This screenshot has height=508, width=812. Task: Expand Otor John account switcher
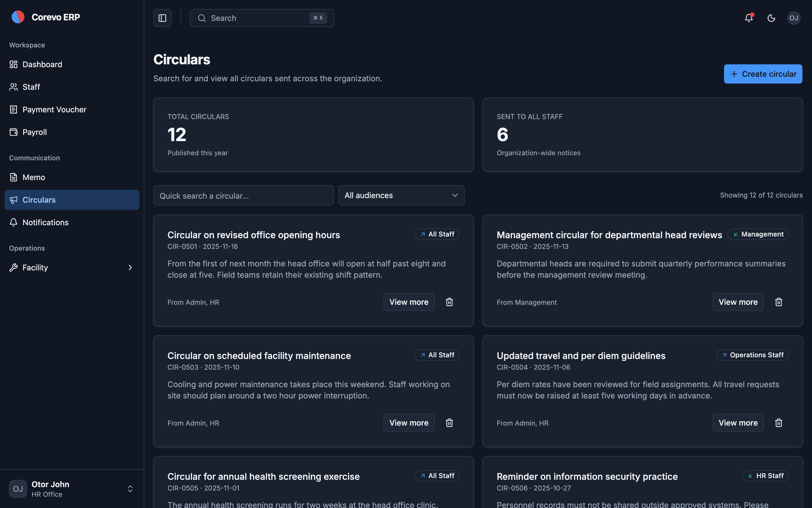click(130, 489)
